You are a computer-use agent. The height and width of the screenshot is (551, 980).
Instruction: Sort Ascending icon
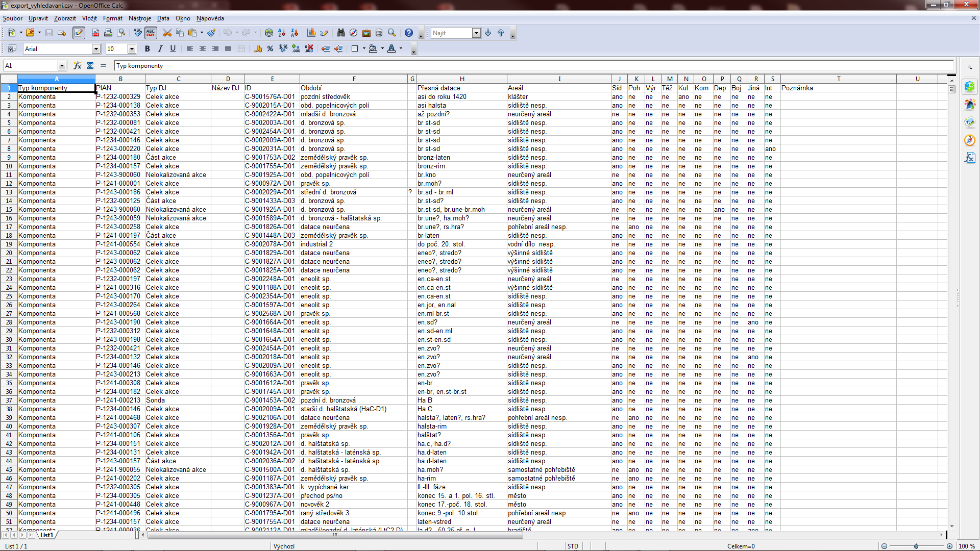(282, 33)
